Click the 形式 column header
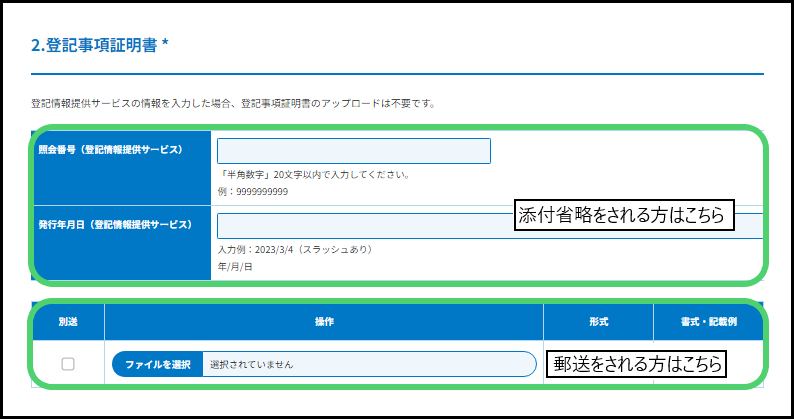This screenshot has width=795, height=419. (x=598, y=323)
